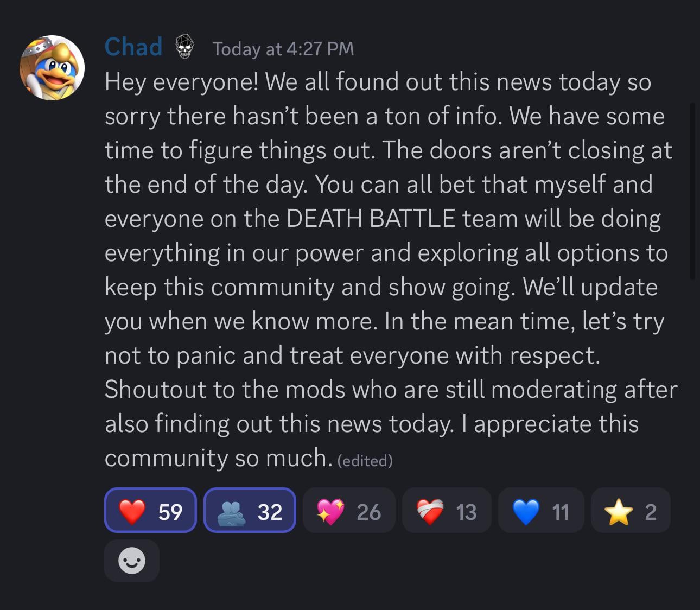The image size is (700, 610).
Task: Click the username Chad
Action: coord(133,47)
